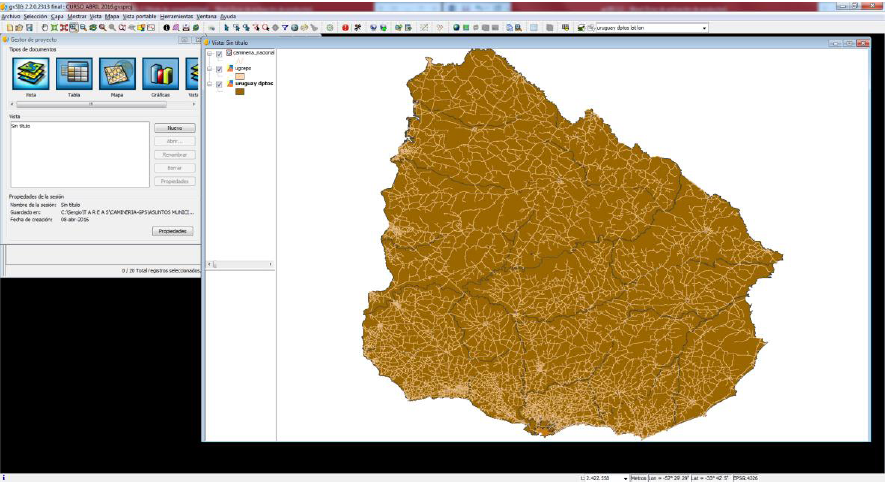
Task: Click the red stop icon in toolbar
Action: tap(345, 28)
